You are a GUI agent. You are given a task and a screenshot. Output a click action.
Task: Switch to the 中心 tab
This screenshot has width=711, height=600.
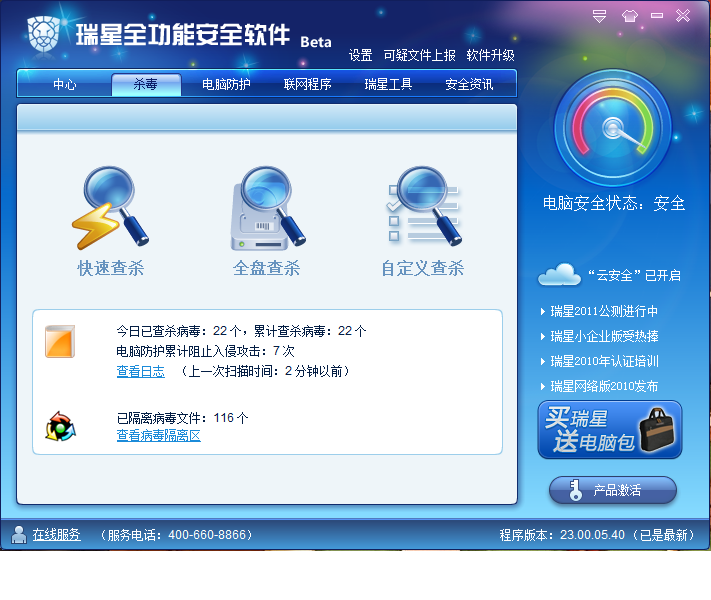[x=64, y=84]
